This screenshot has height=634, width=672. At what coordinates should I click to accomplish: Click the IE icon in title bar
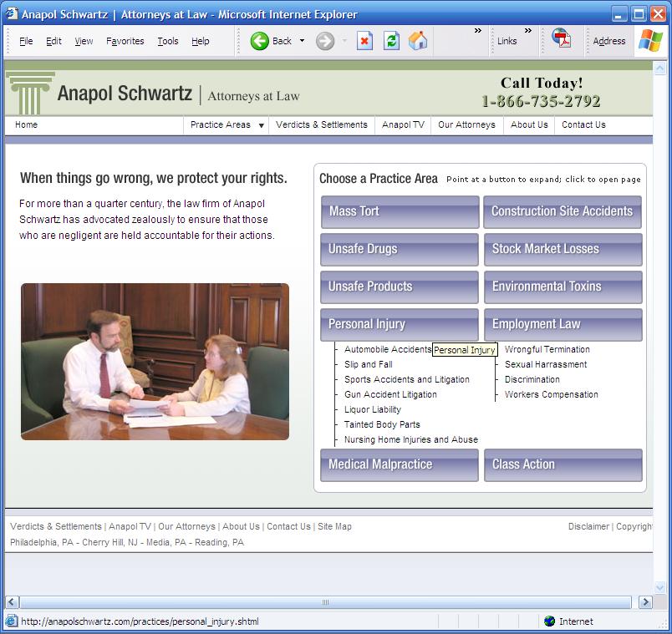[12, 14]
